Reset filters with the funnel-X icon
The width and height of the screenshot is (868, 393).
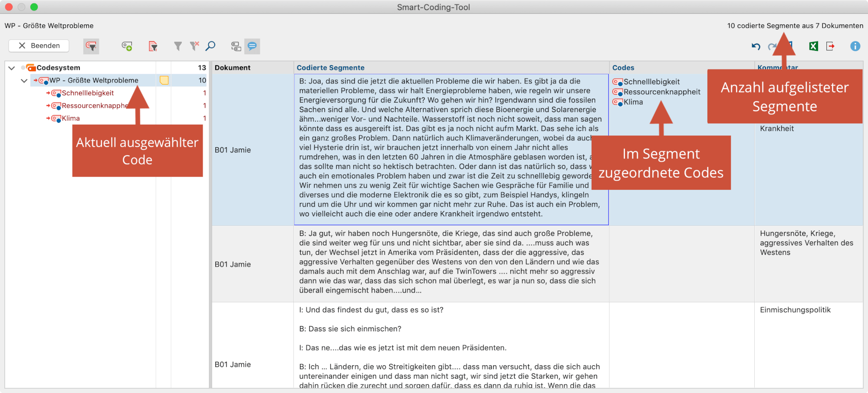click(194, 46)
